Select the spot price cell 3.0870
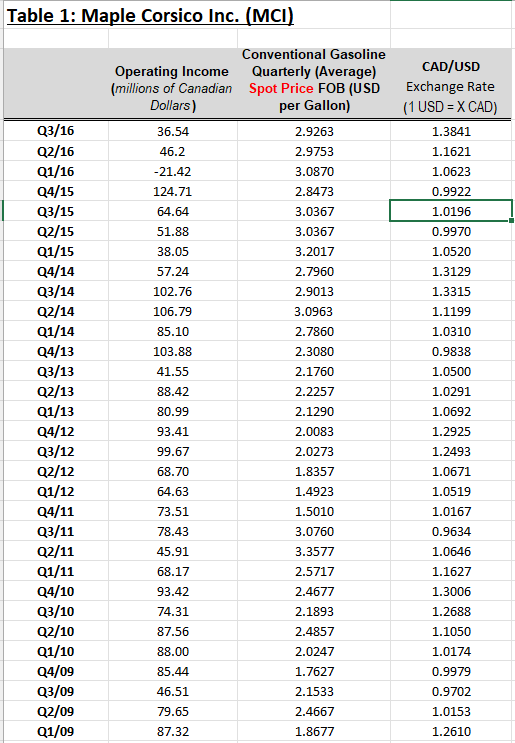The height and width of the screenshot is (743, 515). tap(314, 171)
